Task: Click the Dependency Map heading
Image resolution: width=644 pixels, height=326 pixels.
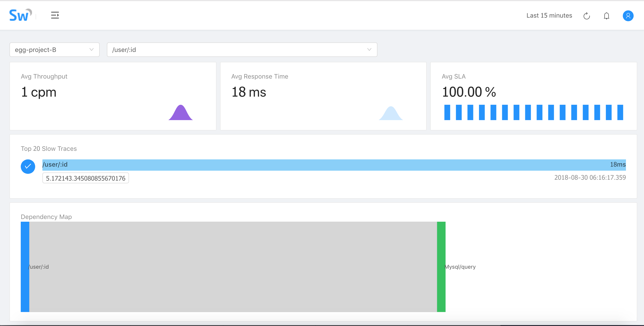Action: click(x=46, y=217)
